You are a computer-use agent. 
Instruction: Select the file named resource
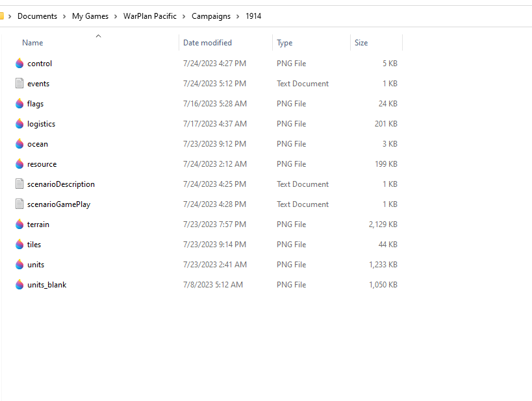pos(42,164)
